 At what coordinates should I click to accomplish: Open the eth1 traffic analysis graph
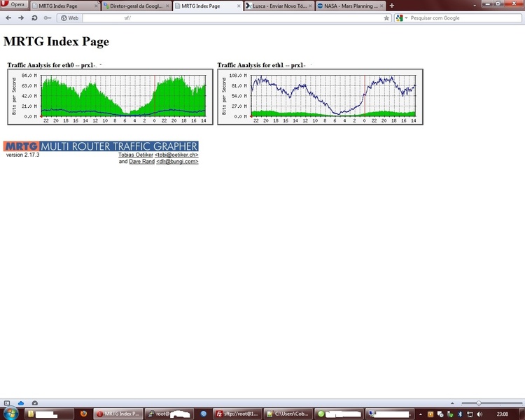pyautogui.click(x=320, y=97)
